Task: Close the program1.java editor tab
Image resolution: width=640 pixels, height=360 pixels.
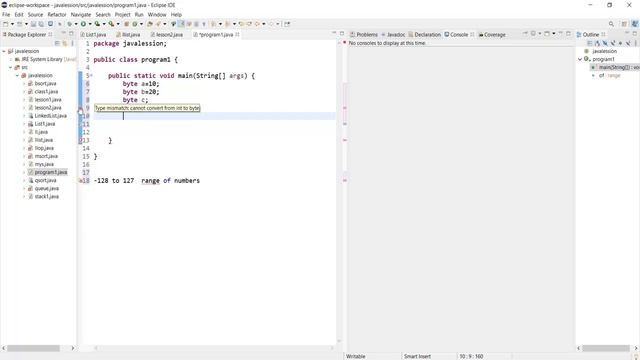Action: click(237, 35)
